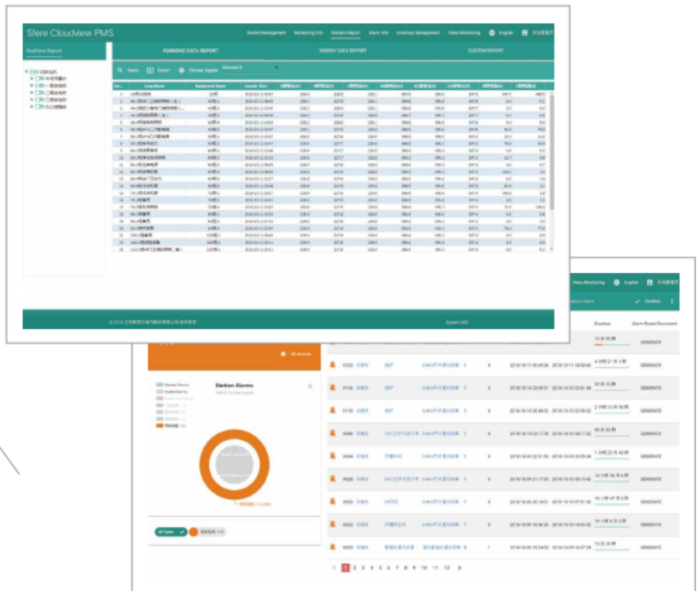Image resolution: width=700 pixels, height=591 pixels.
Task: Expand the fifth child node in station tree
Action: (x=32, y=106)
